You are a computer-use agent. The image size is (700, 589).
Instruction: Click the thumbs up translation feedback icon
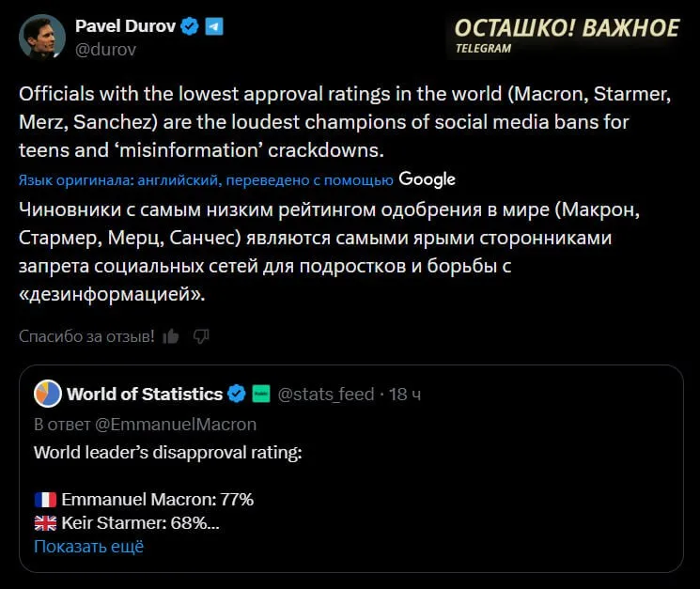coord(171,335)
